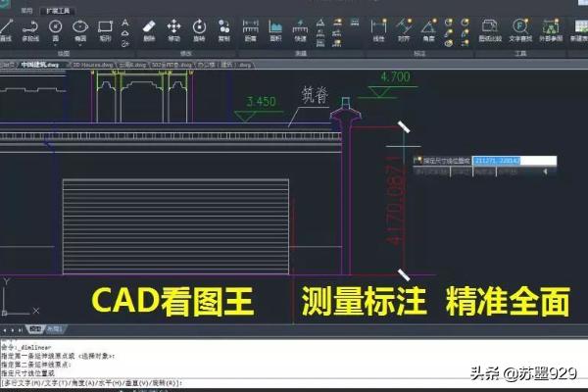Viewport: 588px width, 392px height.
Task: Click the command line input row
Action: [292, 383]
